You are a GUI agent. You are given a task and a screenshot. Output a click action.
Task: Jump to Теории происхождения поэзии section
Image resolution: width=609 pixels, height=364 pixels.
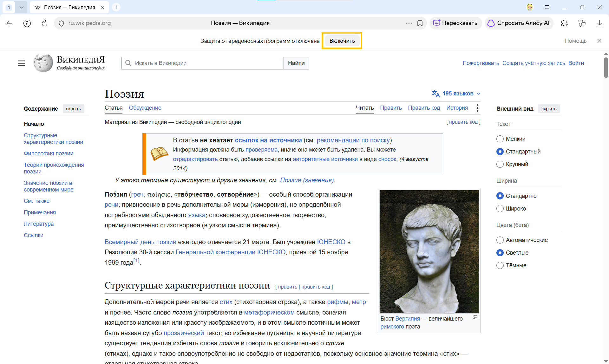(x=54, y=168)
